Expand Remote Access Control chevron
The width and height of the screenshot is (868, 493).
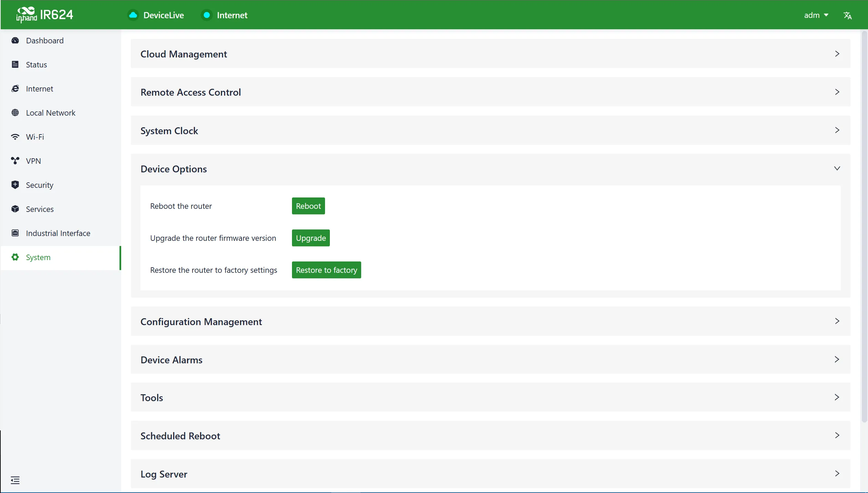click(x=837, y=92)
